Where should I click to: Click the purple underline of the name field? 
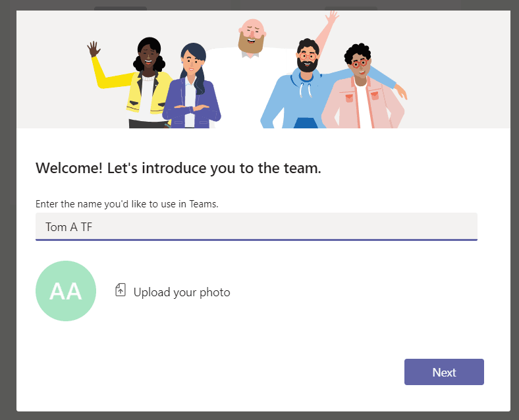coord(256,240)
